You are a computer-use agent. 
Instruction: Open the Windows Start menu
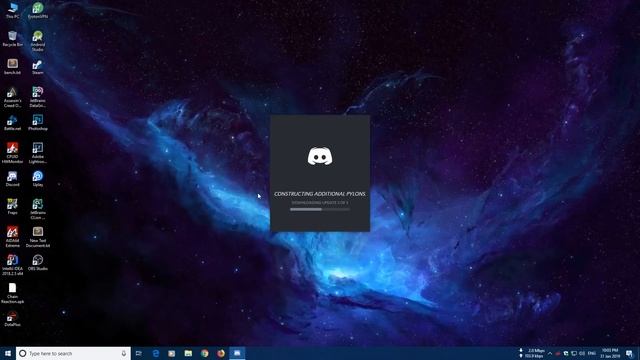tap(8, 353)
